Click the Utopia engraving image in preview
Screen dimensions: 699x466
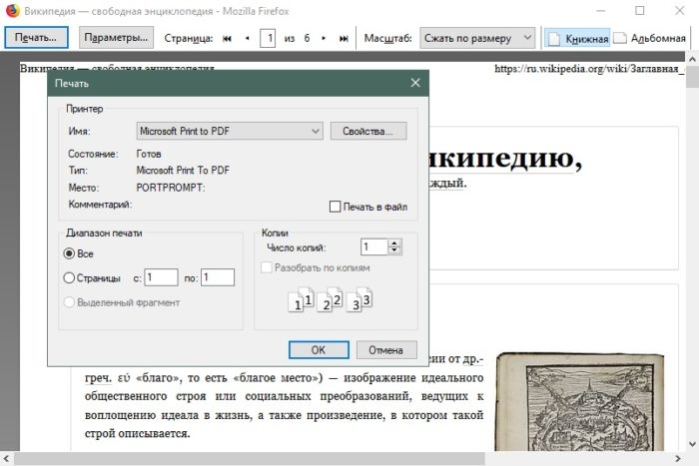(x=580, y=402)
